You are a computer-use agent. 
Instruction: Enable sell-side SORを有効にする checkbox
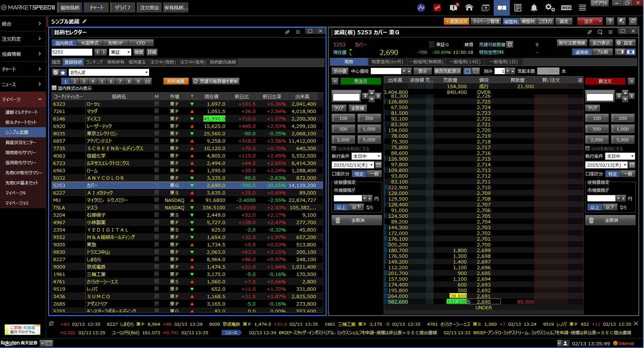pos(334,148)
